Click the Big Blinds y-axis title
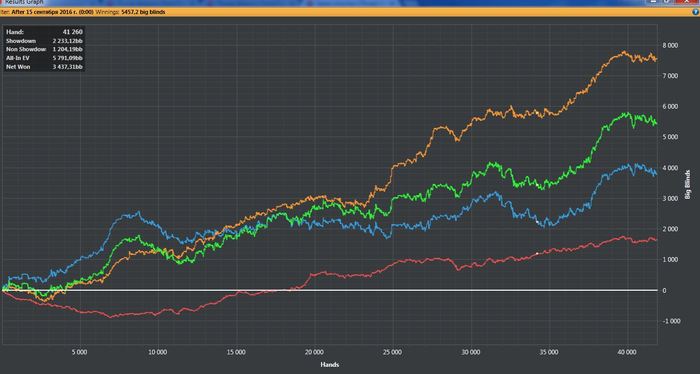Screen dimensions: 700x374 pyautogui.click(x=688, y=184)
